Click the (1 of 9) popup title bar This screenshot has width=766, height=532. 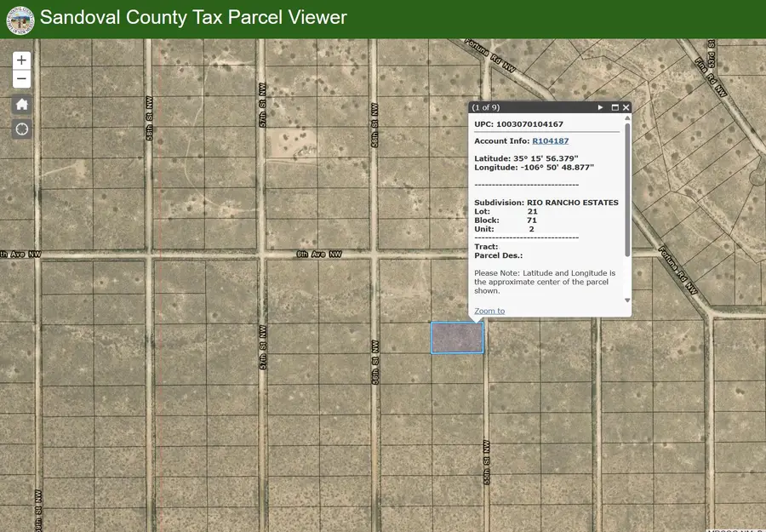point(511,107)
